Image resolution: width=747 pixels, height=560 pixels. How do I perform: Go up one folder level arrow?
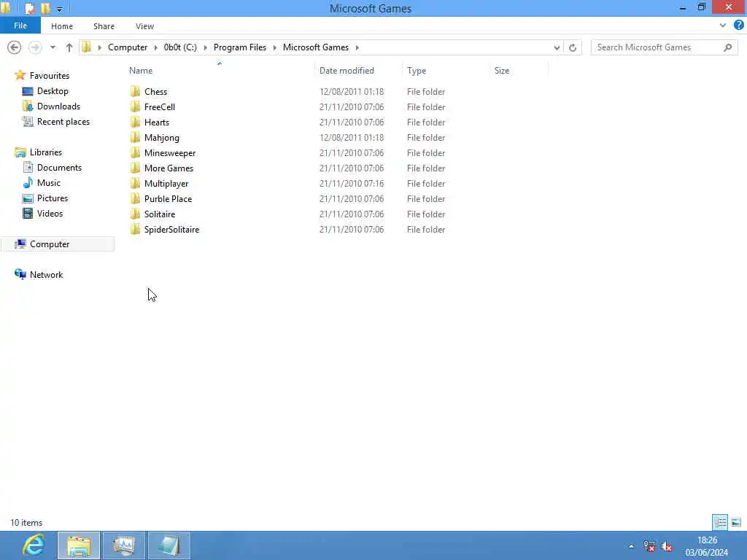click(69, 47)
